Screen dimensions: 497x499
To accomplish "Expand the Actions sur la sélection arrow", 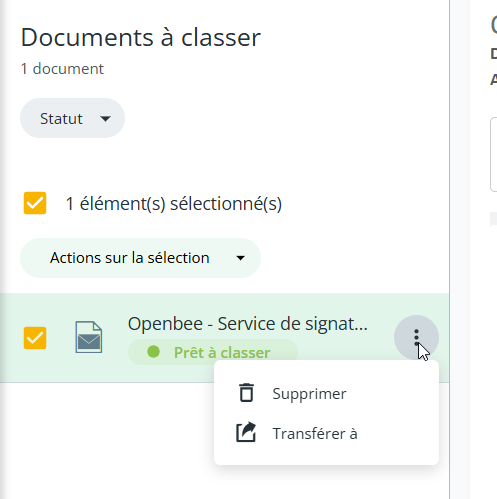I will [x=240, y=258].
